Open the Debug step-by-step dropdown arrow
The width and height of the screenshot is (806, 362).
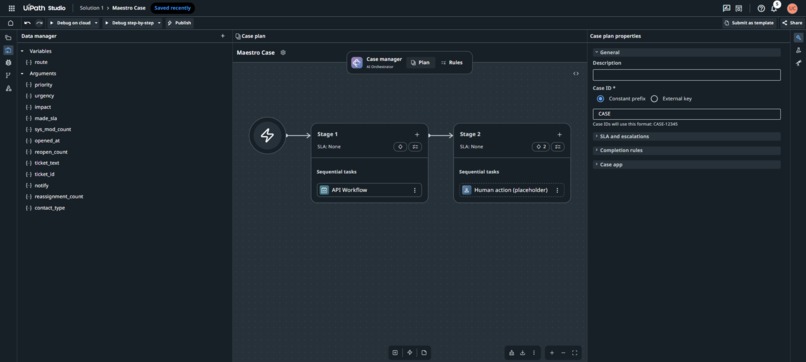click(x=159, y=23)
